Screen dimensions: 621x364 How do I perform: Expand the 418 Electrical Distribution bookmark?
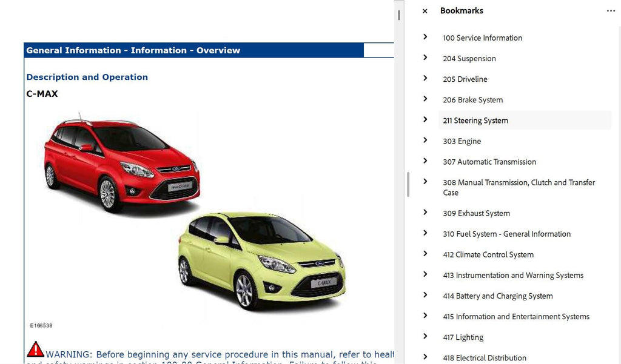point(425,357)
